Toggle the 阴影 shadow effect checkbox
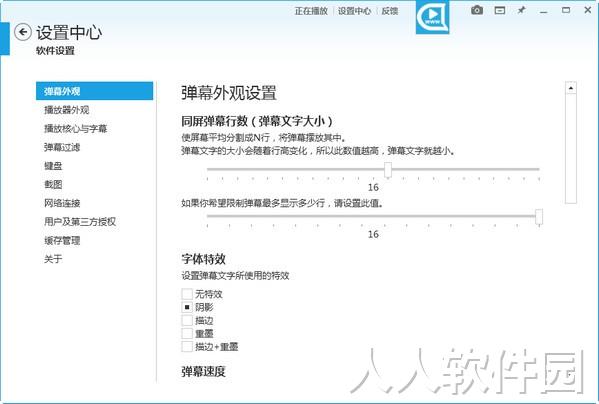The image size is (599, 404). pos(187,307)
